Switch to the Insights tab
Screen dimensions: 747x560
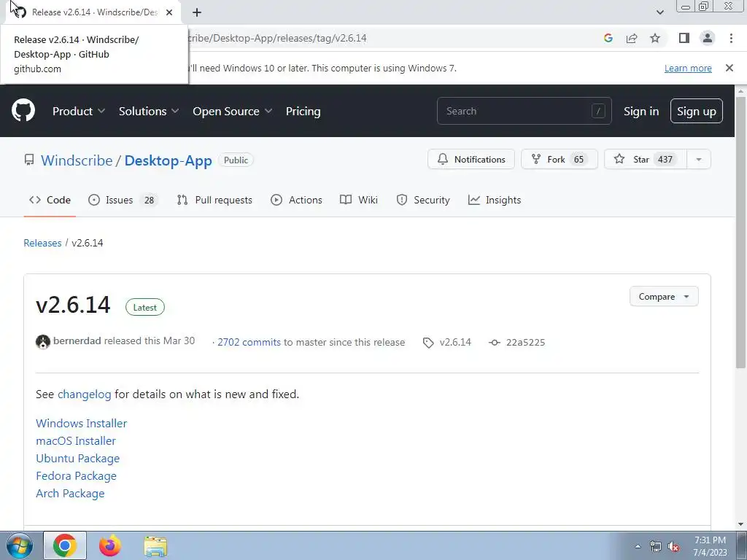[x=495, y=200]
